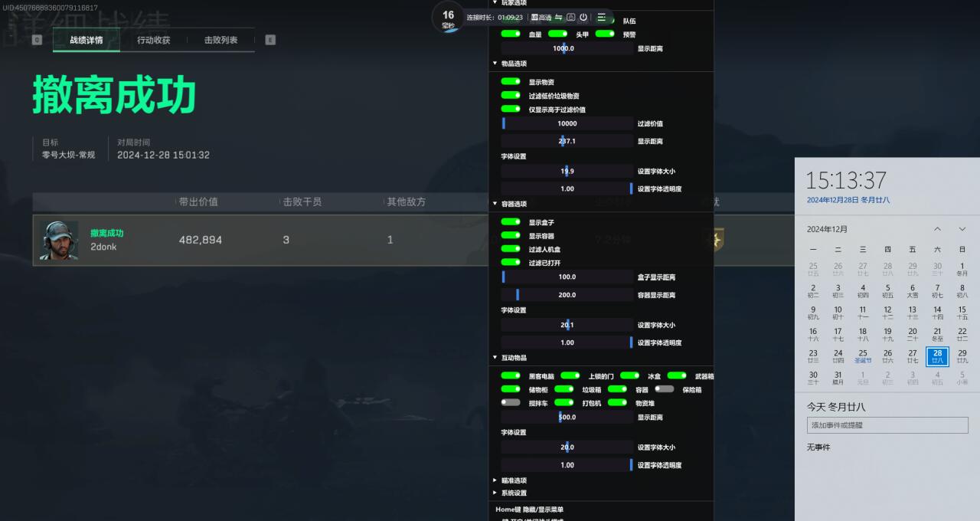Click the swap arrows icon in the connection bar
Screen dimensions: 980x521
[x=558, y=17]
